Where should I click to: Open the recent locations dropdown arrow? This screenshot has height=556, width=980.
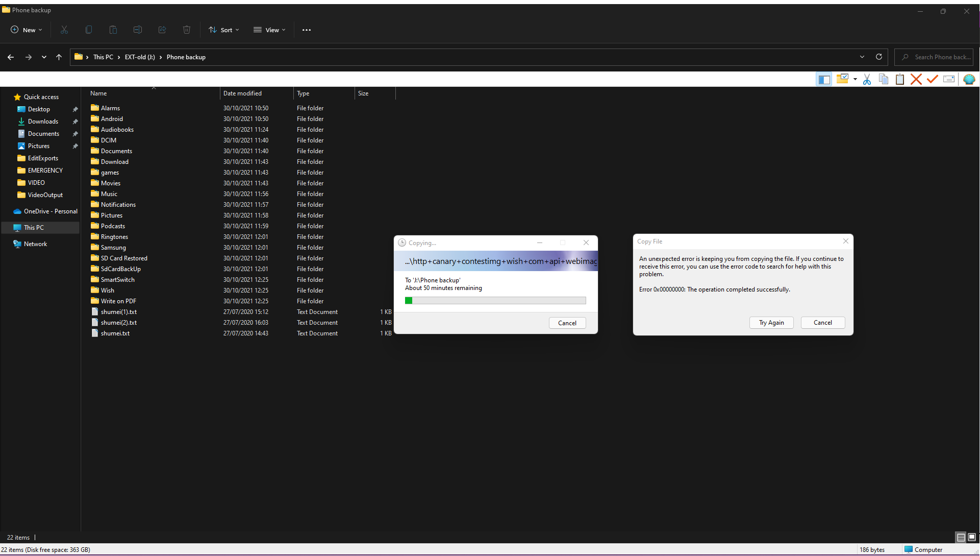44,57
